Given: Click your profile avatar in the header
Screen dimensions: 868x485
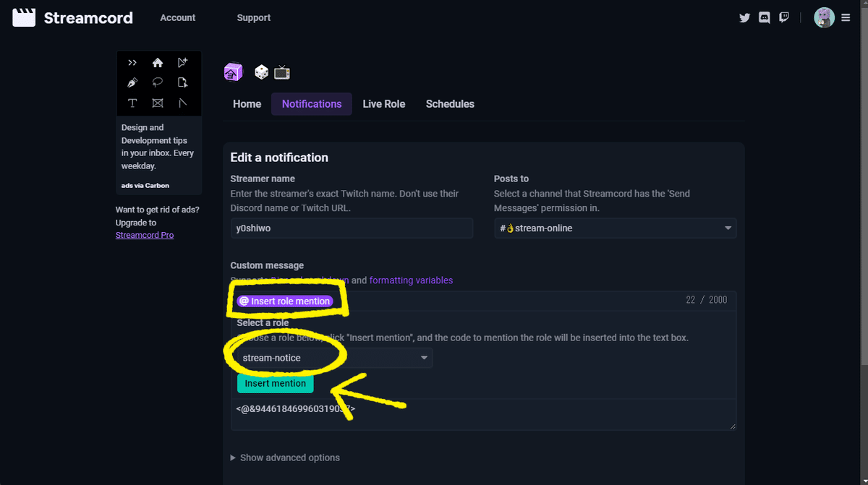Looking at the screenshot, I should point(824,17).
